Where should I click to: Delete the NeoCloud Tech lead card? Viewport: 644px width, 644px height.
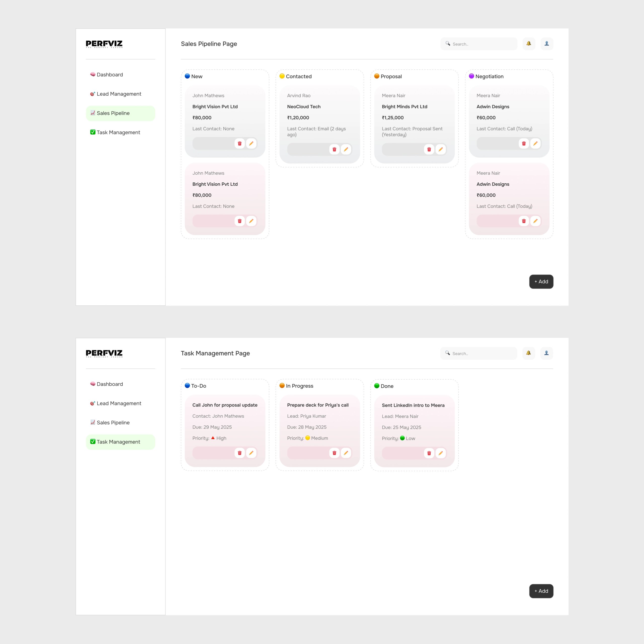click(x=334, y=149)
